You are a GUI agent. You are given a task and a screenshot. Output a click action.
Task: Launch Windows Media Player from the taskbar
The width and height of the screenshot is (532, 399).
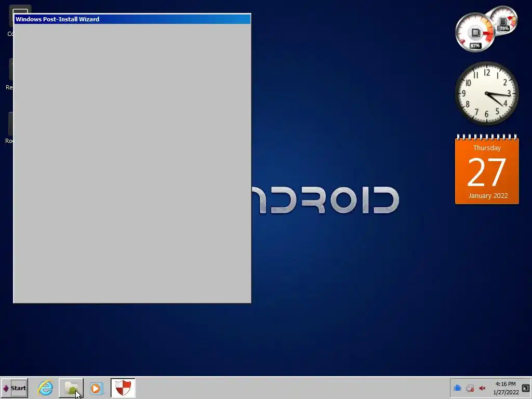[97, 388]
